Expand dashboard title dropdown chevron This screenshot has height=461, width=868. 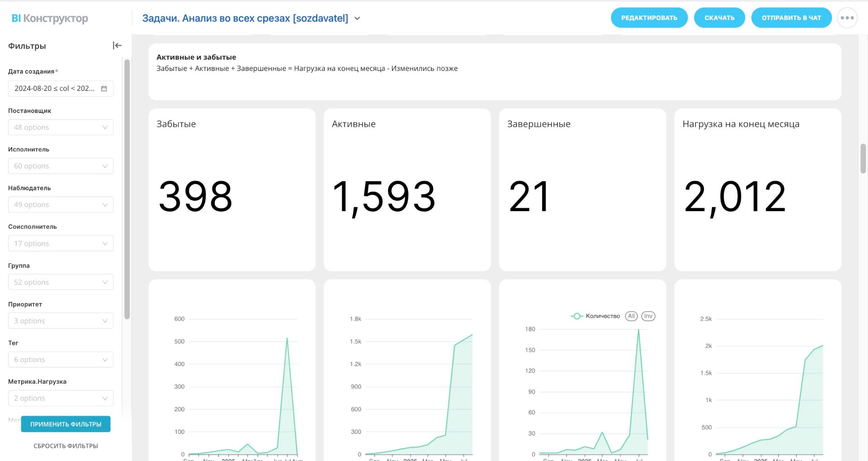[x=357, y=19]
